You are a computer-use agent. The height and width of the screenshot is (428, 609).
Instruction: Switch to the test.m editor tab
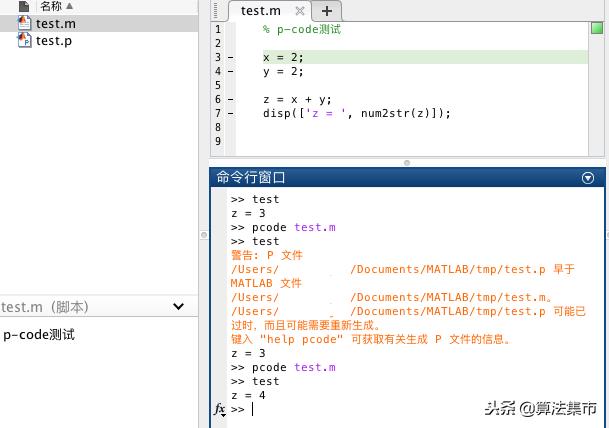point(260,11)
